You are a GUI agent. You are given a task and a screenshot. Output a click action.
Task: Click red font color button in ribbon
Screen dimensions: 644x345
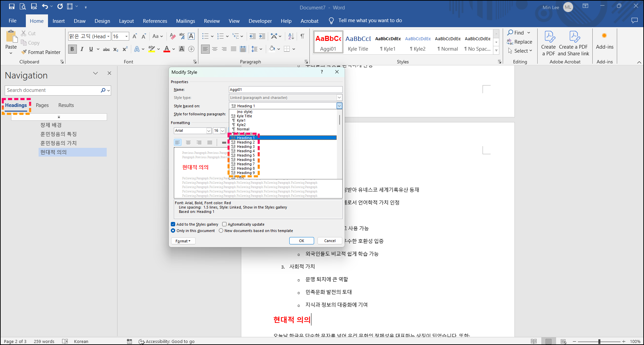167,49
